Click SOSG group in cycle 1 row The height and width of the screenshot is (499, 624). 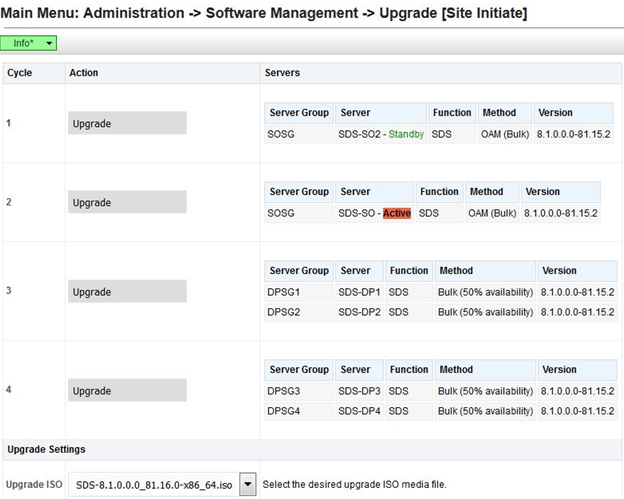point(299,134)
